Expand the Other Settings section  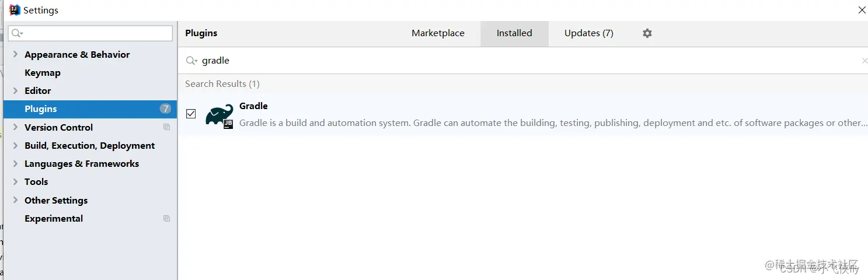[x=16, y=200]
